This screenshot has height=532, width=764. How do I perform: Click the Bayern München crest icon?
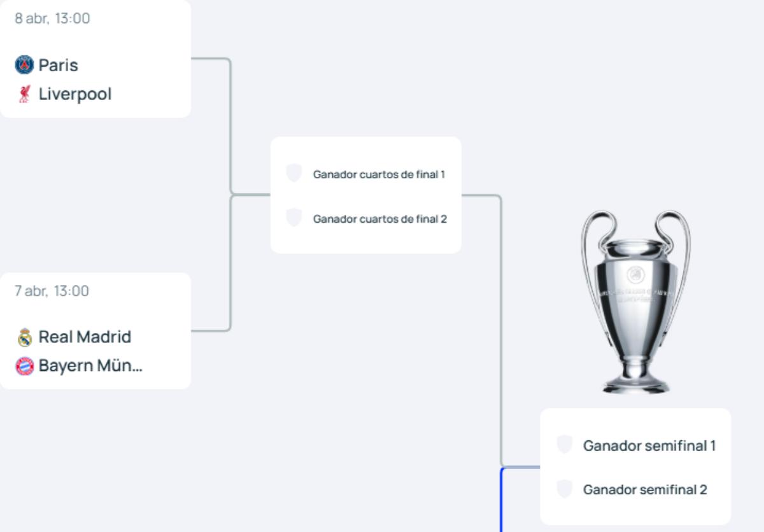point(24,366)
